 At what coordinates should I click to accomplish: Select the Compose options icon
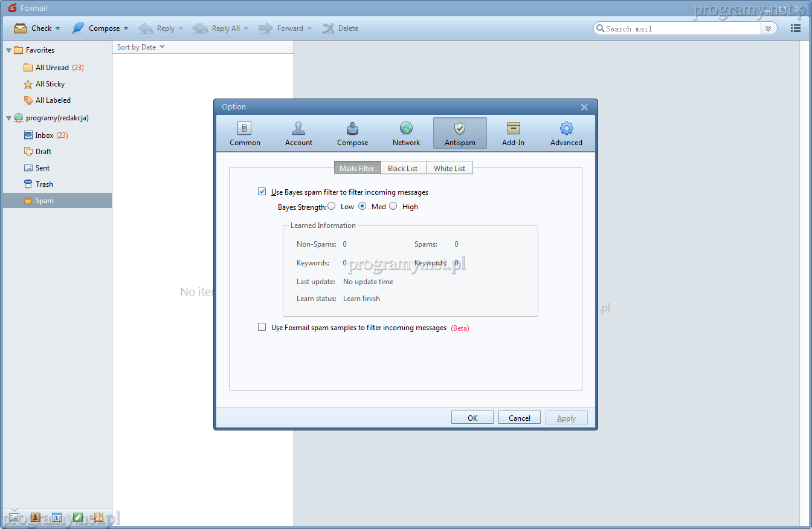[x=352, y=128]
